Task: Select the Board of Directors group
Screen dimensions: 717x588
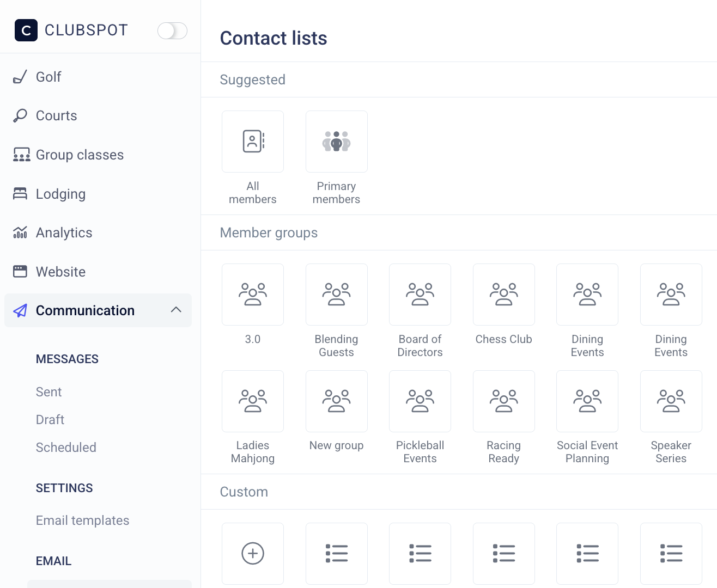Action: (x=420, y=295)
